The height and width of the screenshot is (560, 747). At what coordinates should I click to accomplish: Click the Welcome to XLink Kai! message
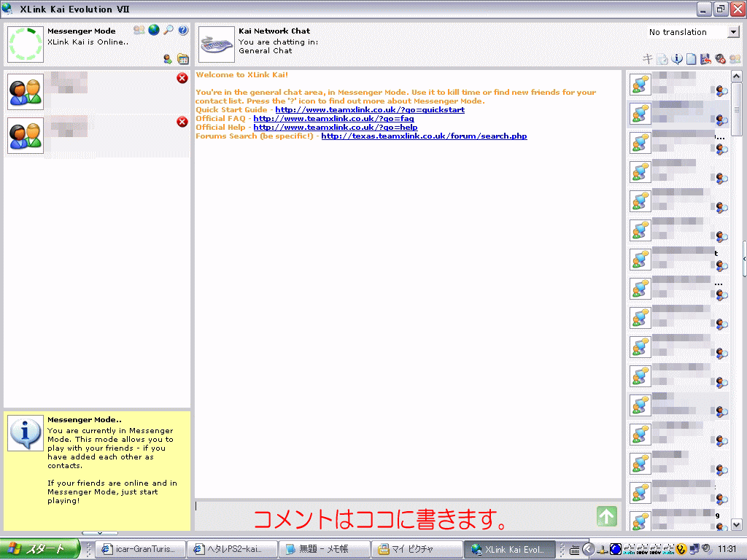[242, 75]
